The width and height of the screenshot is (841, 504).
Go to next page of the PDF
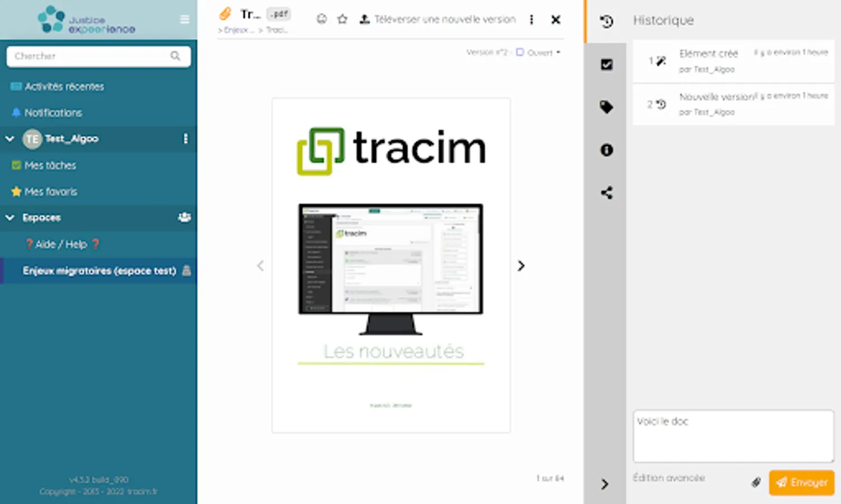pyautogui.click(x=521, y=265)
